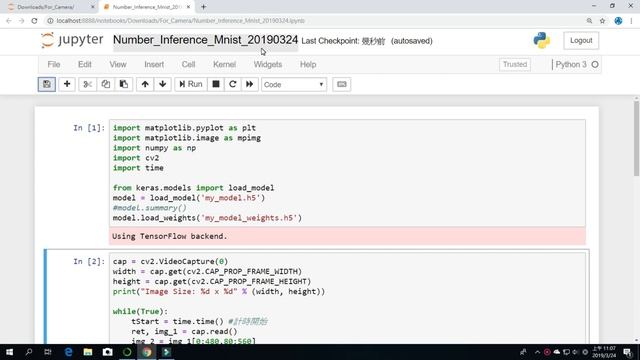Click the Last Checkpoint text
This screenshot has height=360, width=640.
coord(343,41)
